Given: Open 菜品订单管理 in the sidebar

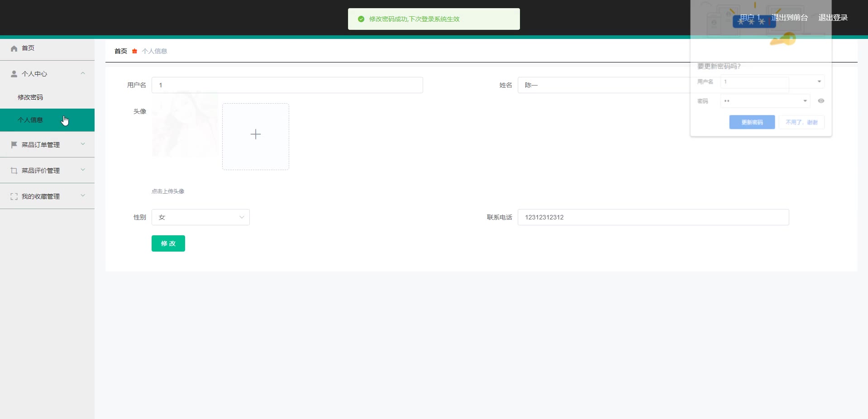Looking at the screenshot, I should pyautogui.click(x=47, y=145).
